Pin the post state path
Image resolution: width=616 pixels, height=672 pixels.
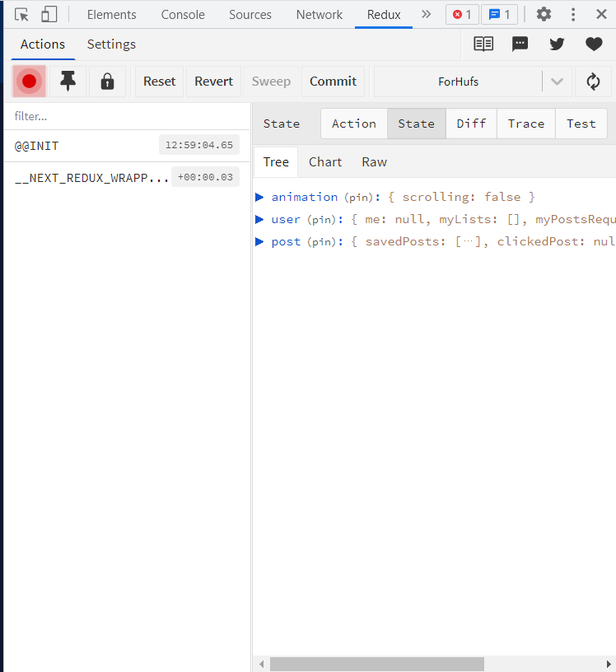[x=322, y=242]
